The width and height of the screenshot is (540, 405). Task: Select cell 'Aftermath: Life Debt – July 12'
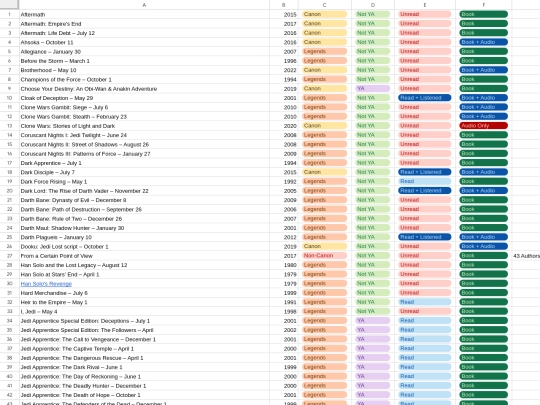pyautogui.click(x=144, y=33)
